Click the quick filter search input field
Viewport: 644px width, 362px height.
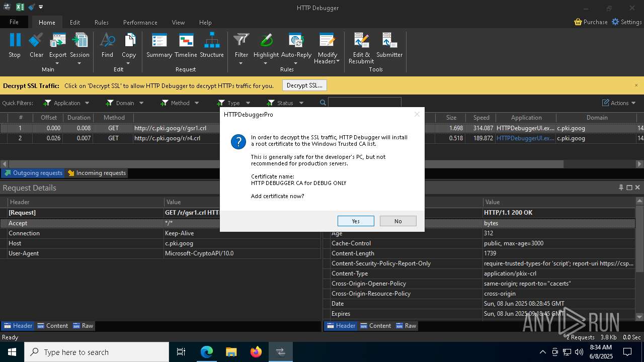click(x=365, y=103)
